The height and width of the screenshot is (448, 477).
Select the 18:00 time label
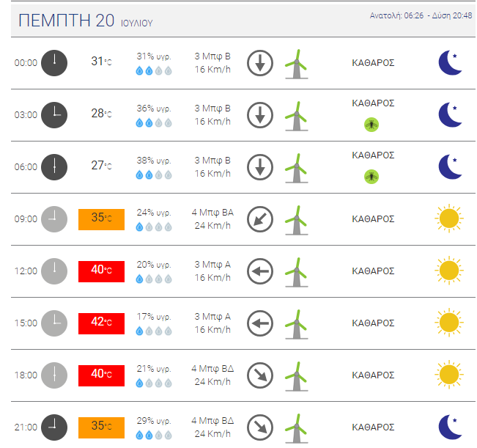click(x=26, y=375)
